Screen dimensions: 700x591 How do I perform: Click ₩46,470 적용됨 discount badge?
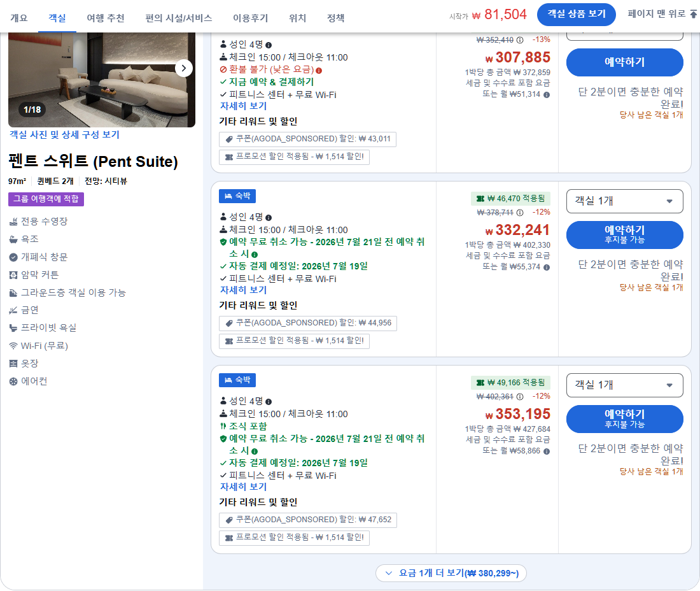click(511, 198)
